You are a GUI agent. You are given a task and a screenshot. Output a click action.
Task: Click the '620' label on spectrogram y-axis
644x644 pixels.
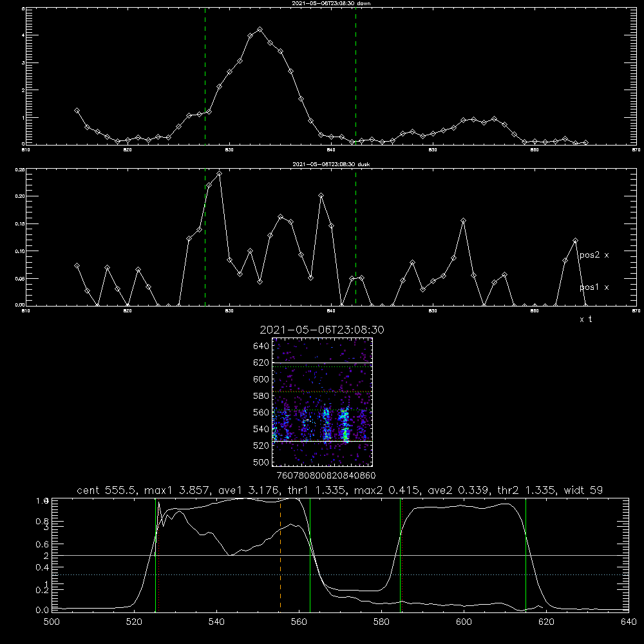pyautogui.click(x=261, y=363)
